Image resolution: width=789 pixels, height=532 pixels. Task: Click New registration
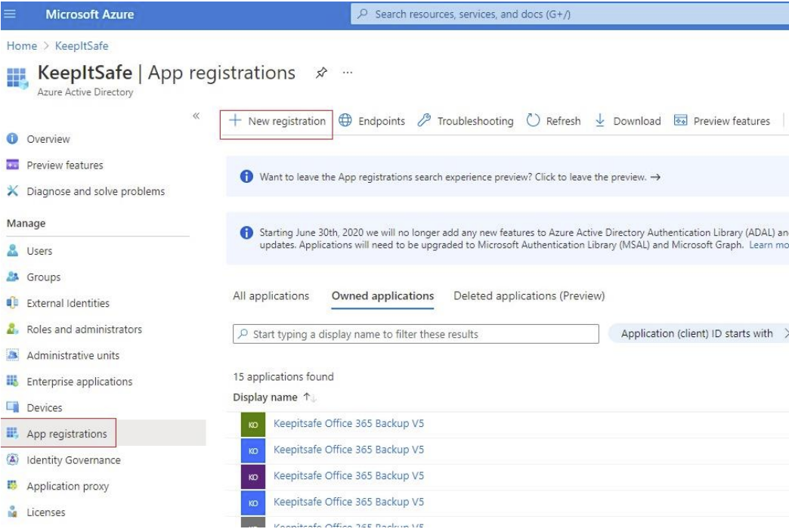277,122
